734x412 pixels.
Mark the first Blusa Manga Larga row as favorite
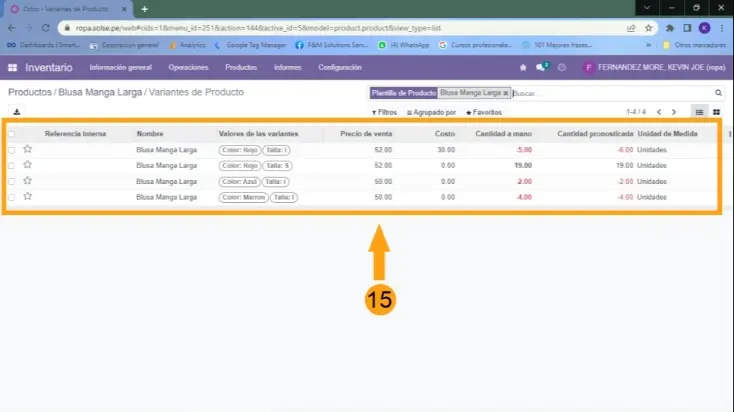[x=28, y=149]
